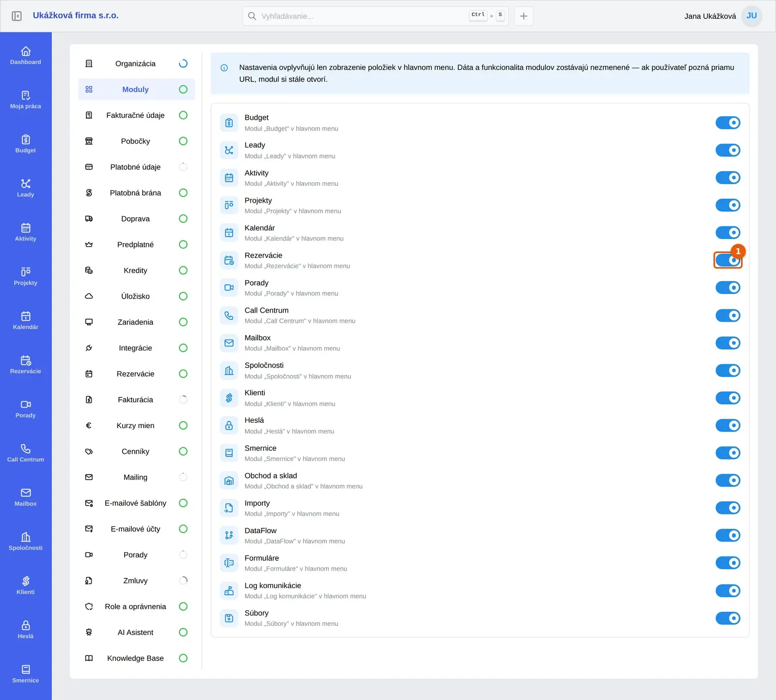Viewport: 776px width, 700px height.
Task: Open Integrácie settings section
Action: pos(136,348)
